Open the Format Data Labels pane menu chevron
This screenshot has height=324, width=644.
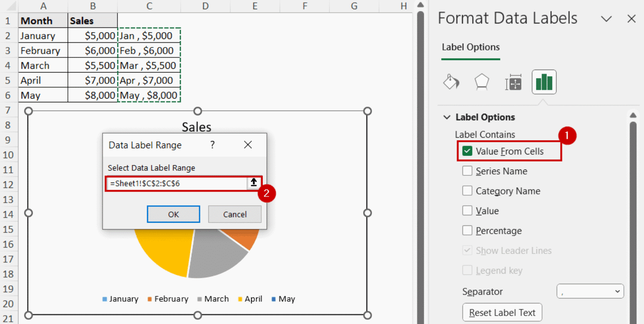[606, 18]
